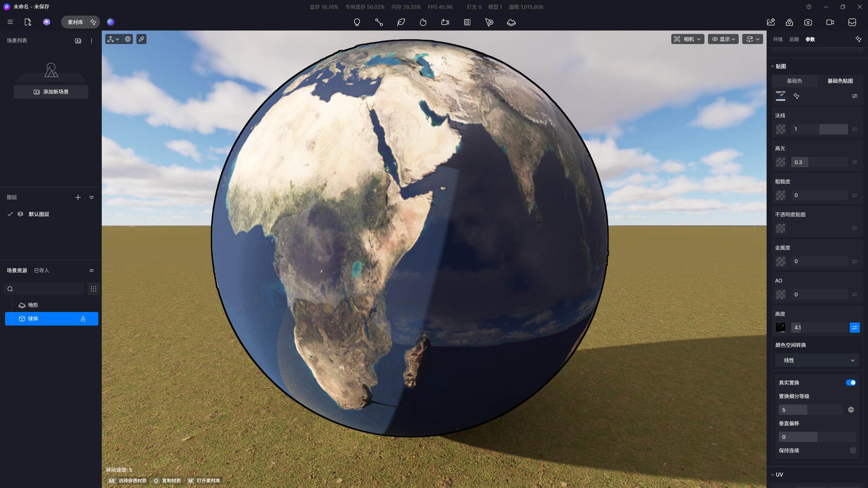Click the light bulb lighting tool icon
Viewport: 868px width, 488px height.
click(x=357, y=22)
